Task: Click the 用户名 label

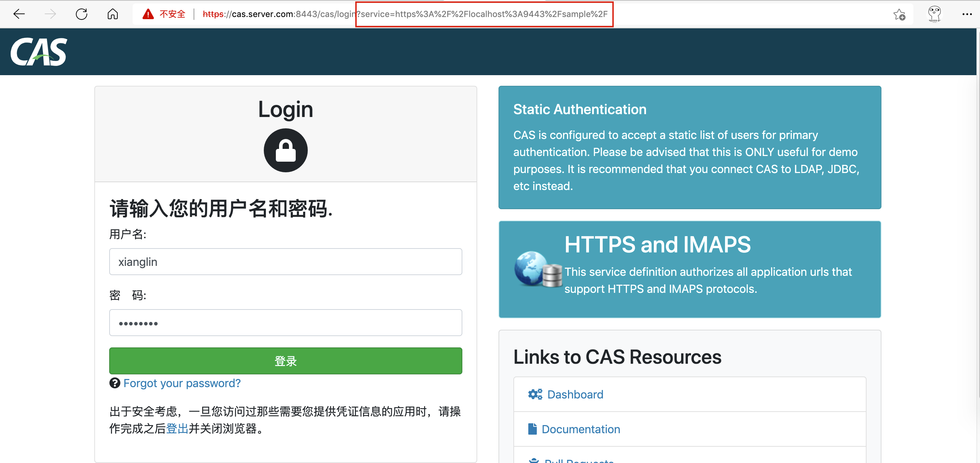Action: pos(128,234)
